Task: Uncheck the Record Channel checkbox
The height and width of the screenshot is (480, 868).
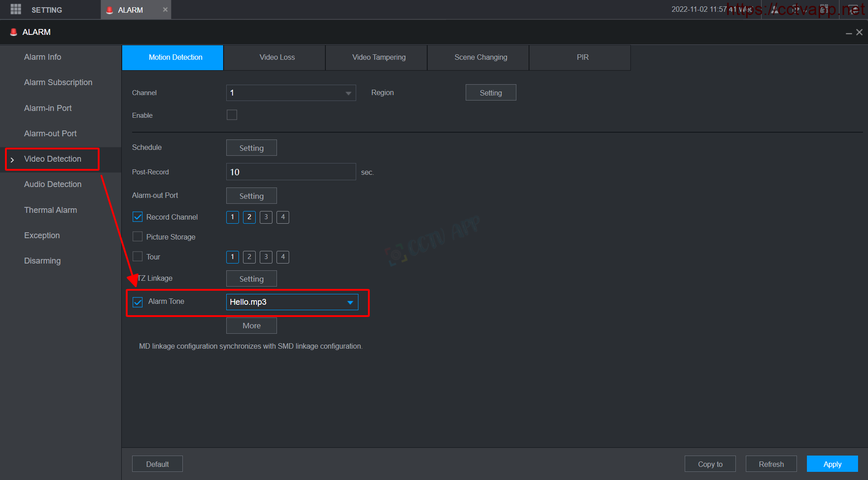Action: point(138,217)
